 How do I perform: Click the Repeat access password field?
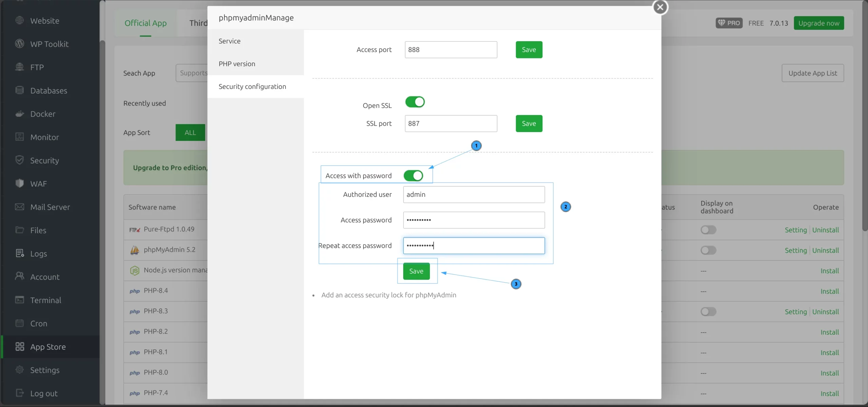click(474, 245)
